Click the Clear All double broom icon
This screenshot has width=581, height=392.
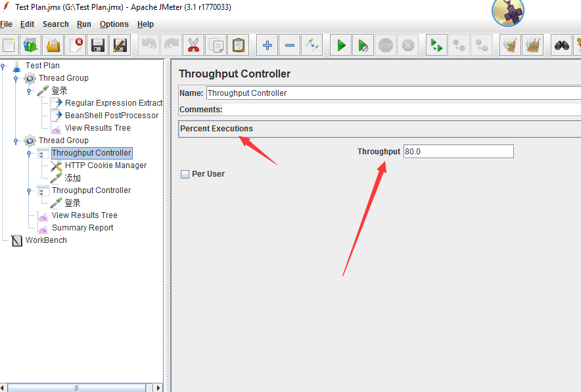point(532,45)
